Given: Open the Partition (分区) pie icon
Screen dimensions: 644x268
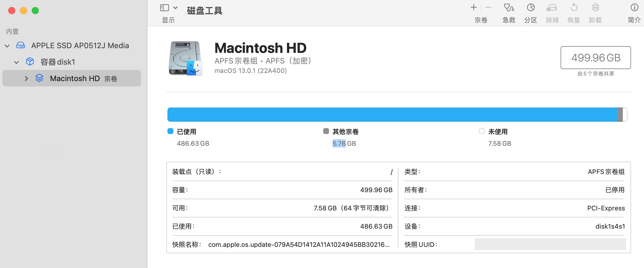Looking at the screenshot, I should pos(531,8).
